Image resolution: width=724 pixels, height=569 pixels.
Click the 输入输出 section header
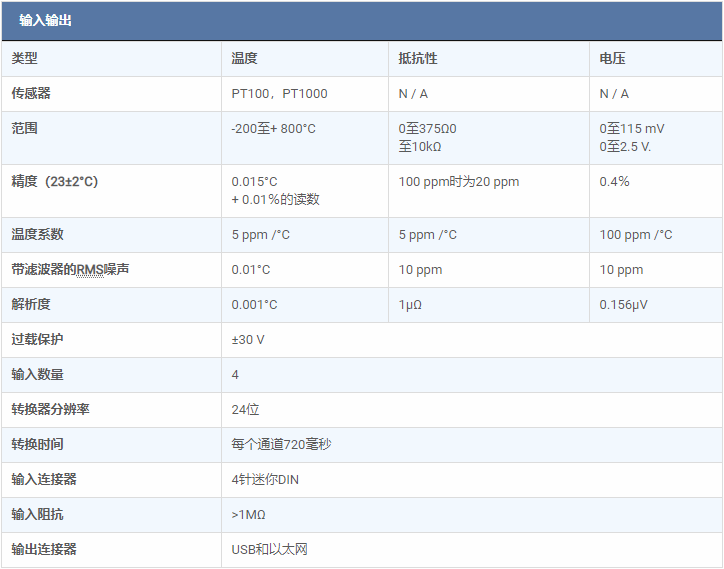45,20
